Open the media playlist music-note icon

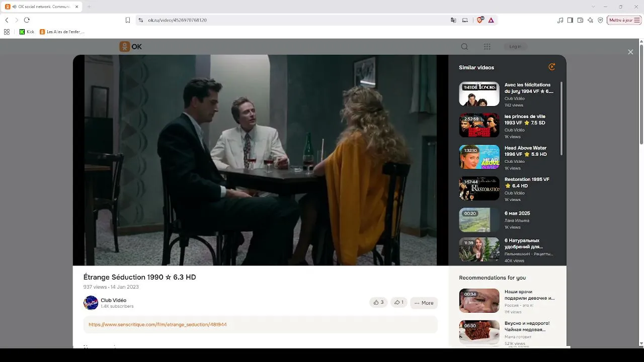coord(560,20)
